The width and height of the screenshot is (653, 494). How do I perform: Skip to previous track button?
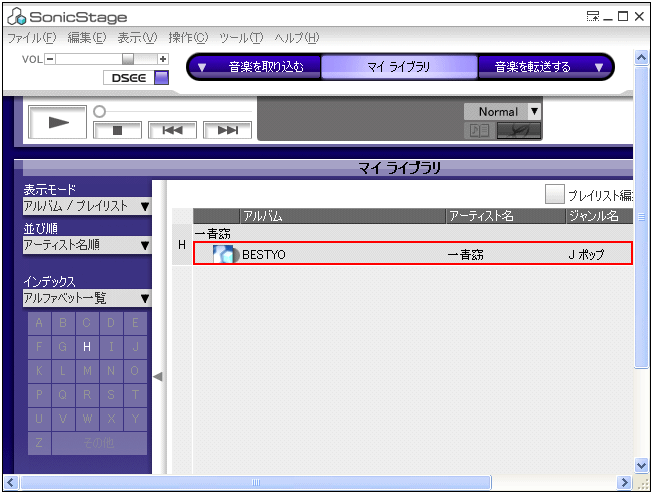pos(172,130)
